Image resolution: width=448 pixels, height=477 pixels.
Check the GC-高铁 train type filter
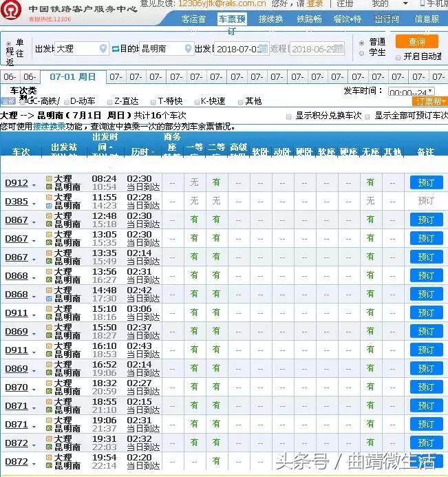click(23, 102)
